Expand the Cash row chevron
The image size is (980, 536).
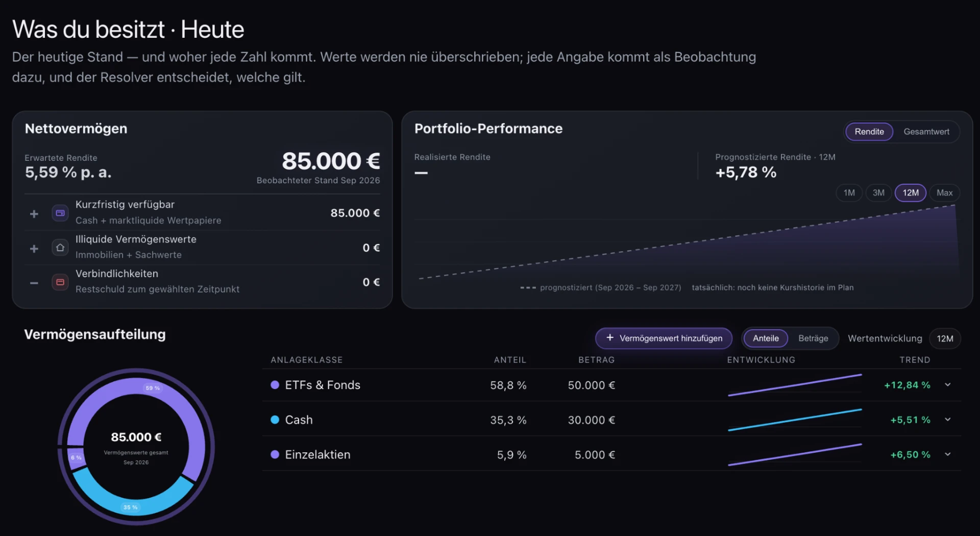click(x=948, y=420)
